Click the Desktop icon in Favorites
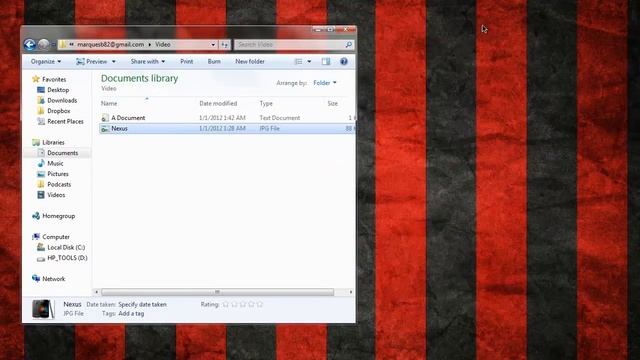Screen dimensions: 640x360 coord(41,90)
